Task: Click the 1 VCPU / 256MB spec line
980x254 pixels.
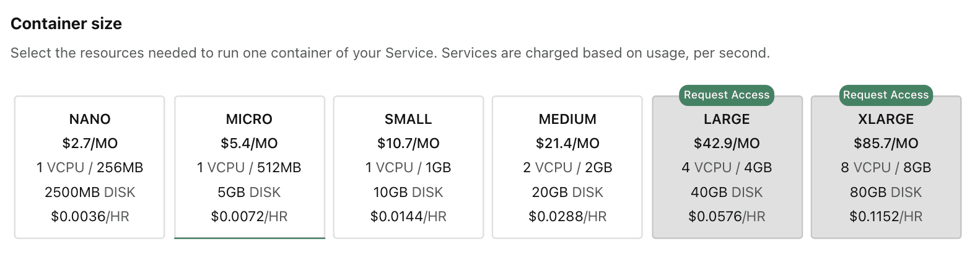Action: tap(90, 168)
